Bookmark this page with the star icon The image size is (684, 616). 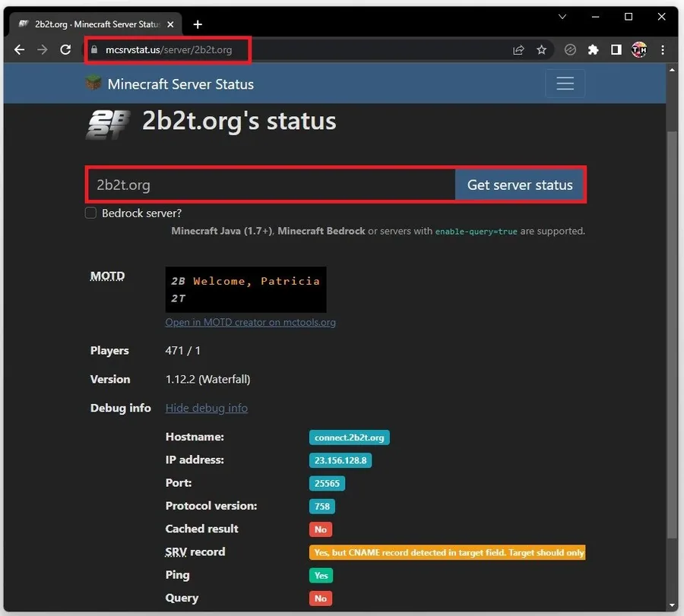541,50
